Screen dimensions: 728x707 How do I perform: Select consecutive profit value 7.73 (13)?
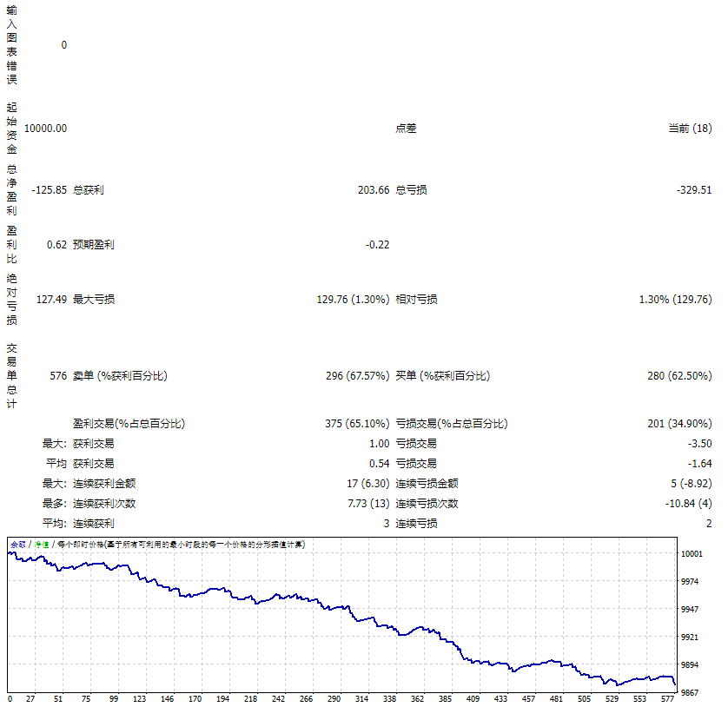click(368, 504)
